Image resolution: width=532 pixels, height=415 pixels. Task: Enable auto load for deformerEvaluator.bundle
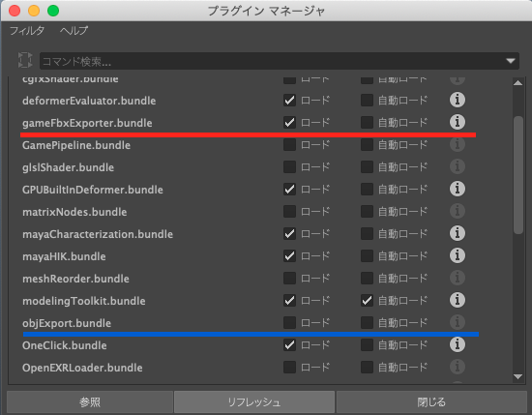(367, 101)
